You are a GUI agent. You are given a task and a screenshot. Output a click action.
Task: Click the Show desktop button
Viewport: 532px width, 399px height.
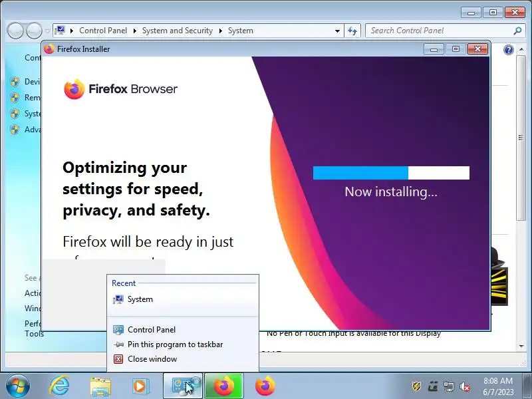tap(527, 386)
